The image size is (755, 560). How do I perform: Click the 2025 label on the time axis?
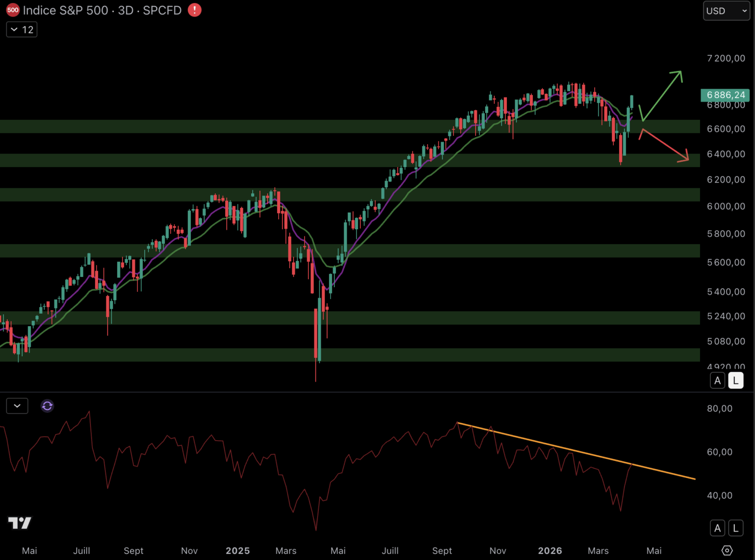238,551
